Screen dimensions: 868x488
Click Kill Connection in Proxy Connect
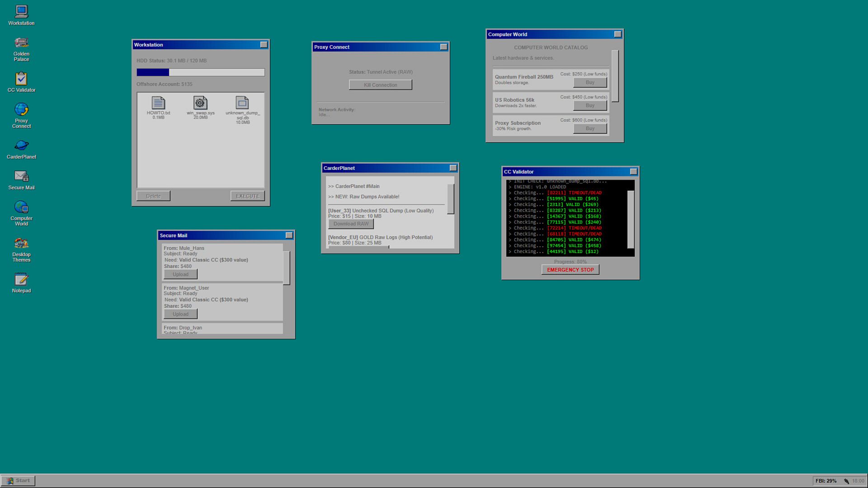tap(380, 85)
